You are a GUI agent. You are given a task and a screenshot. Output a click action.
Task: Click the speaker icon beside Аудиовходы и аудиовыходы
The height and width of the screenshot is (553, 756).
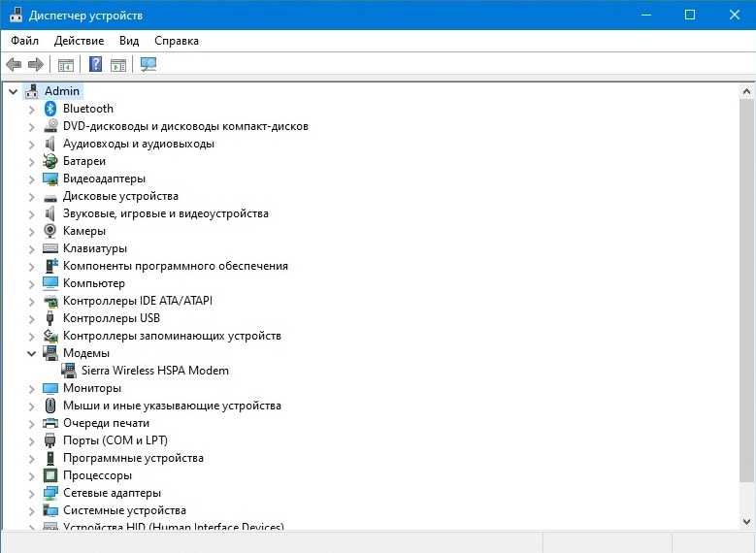(49, 144)
